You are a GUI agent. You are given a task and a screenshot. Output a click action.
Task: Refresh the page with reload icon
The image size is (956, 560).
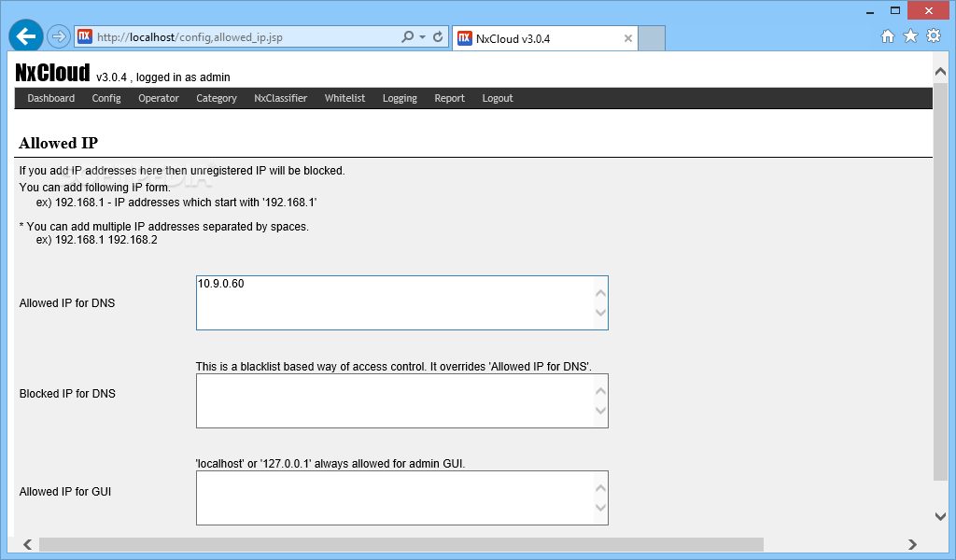tap(438, 36)
